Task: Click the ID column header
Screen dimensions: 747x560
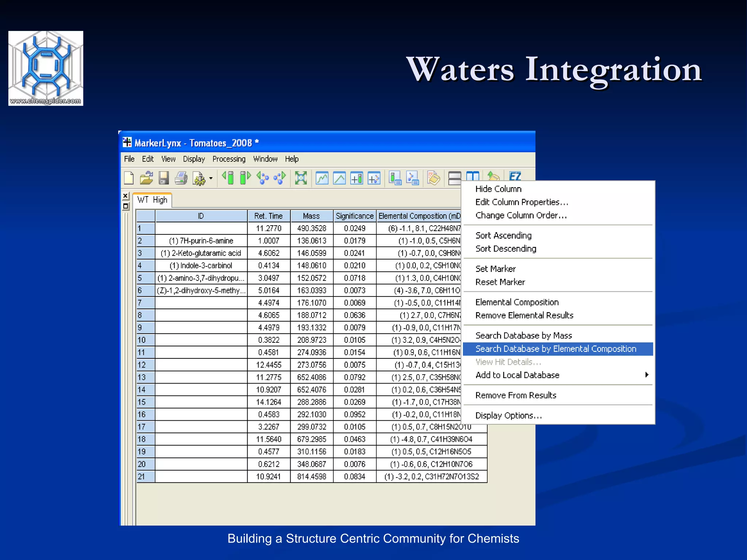Action: tap(201, 216)
